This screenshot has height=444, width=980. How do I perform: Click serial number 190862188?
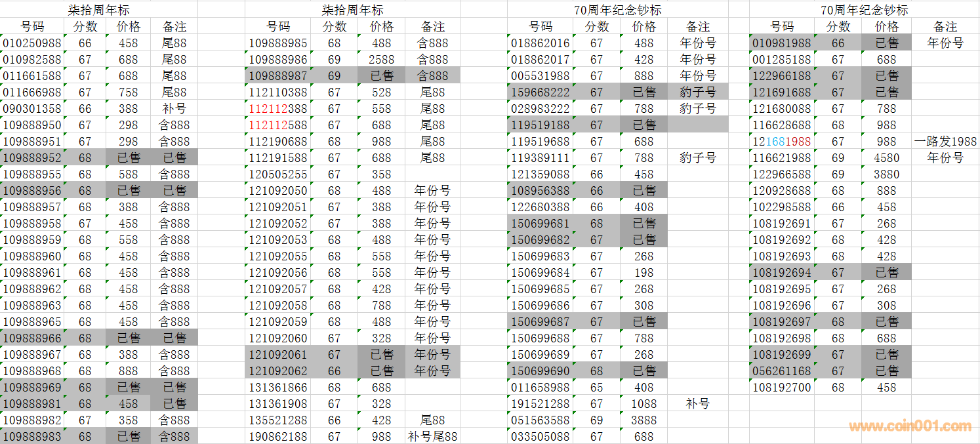[x=277, y=437]
